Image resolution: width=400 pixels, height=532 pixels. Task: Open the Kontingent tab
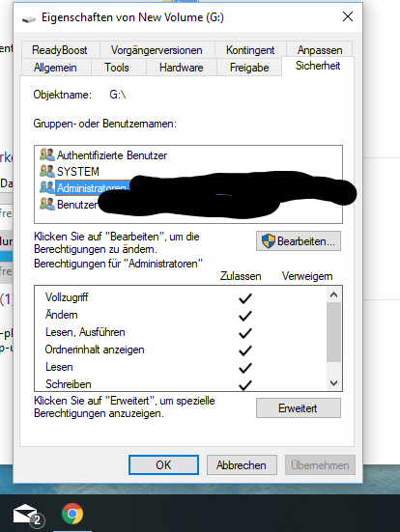(x=250, y=50)
